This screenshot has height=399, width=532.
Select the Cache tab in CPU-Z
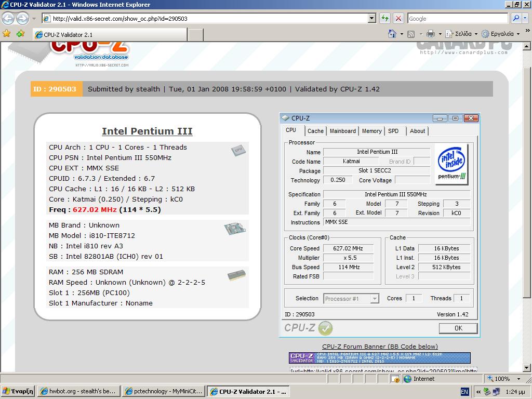click(315, 131)
